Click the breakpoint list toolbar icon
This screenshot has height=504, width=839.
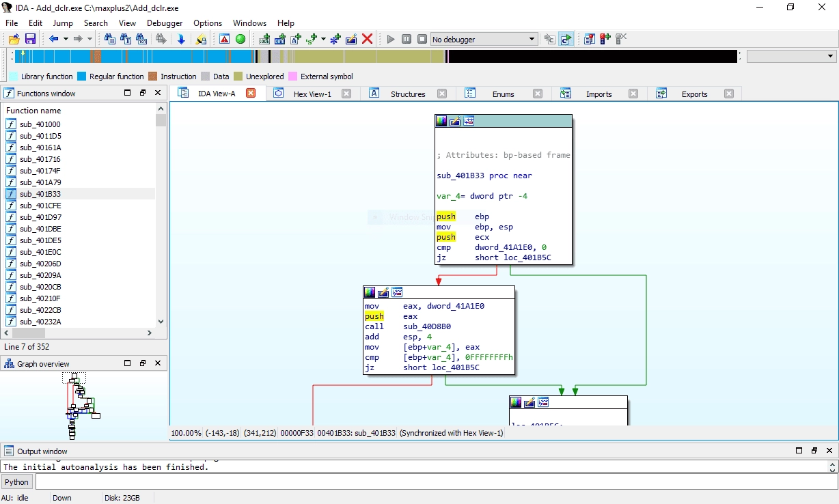[x=590, y=39]
